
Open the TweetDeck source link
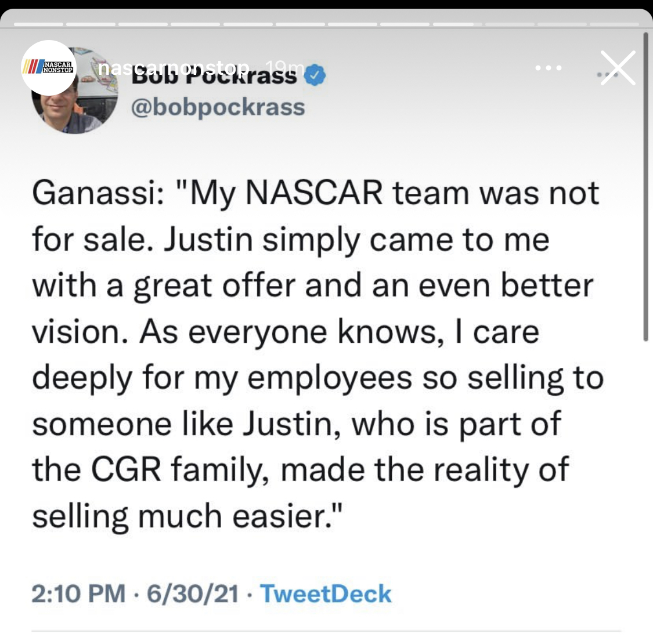click(326, 594)
